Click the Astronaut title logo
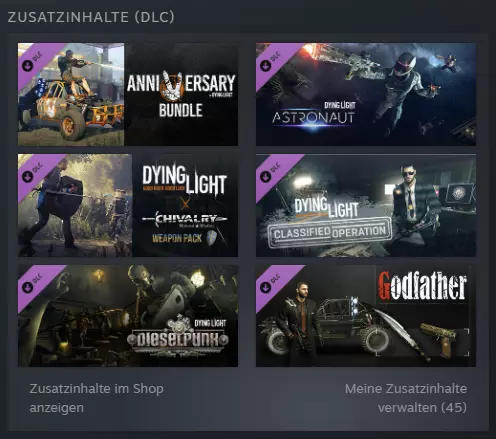 click(x=314, y=116)
